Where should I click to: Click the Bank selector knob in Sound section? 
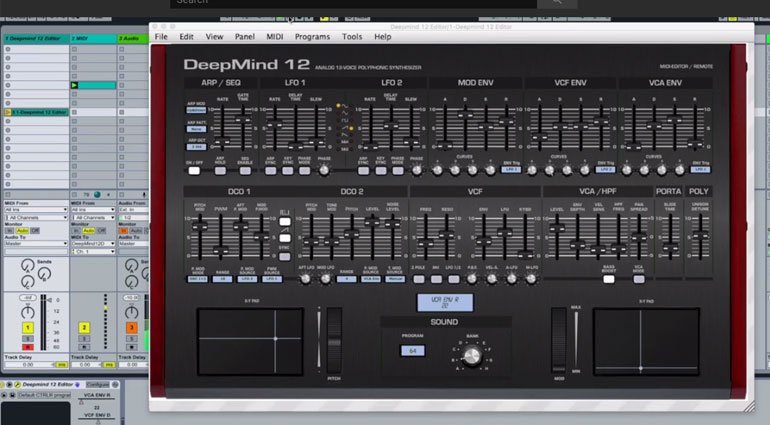pyautogui.click(x=472, y=355)
